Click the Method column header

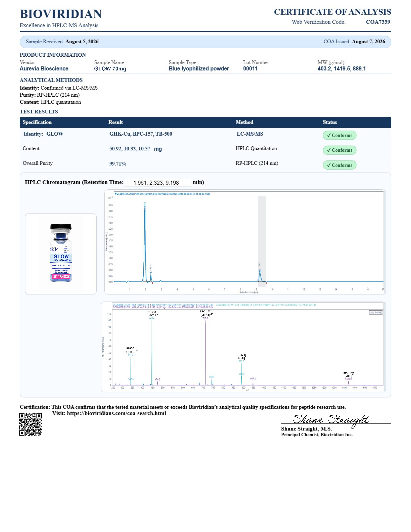245,122
